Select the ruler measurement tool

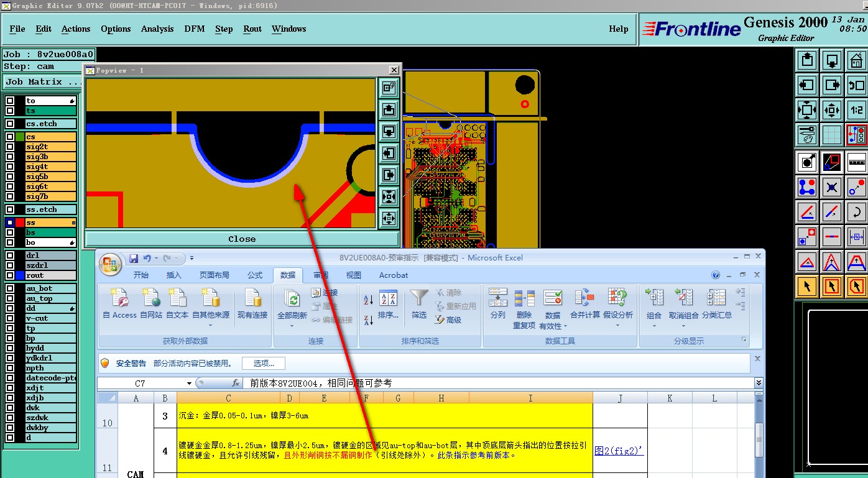(857, 162)
